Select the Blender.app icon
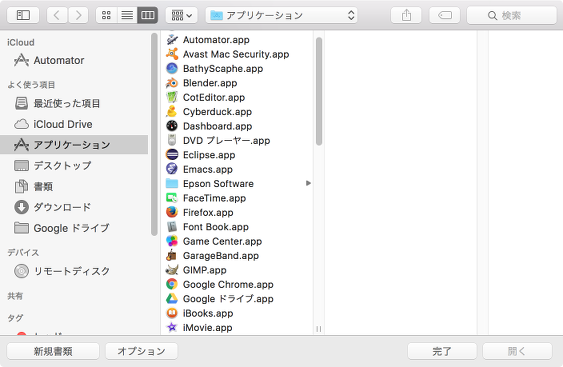 pyautogui.click(x=172, y=83)
